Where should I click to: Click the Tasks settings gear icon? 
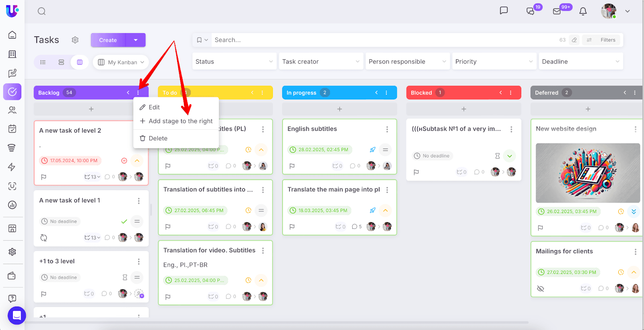(75, 40)
